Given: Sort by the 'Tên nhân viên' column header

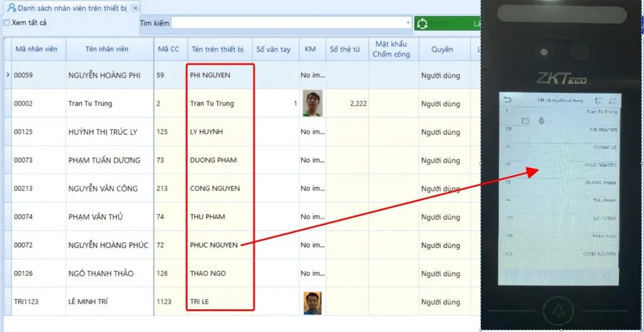Looking at the screenshot, I should pos(107,49).
